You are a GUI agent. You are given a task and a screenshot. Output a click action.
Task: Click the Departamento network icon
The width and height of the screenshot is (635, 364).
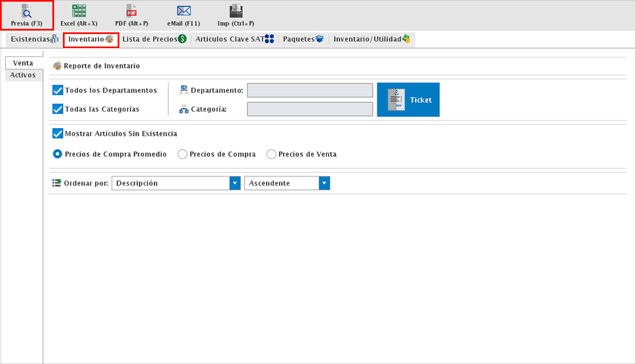(185, 90)
